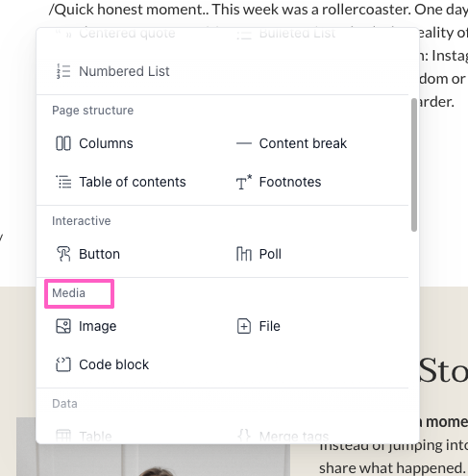Click the Poll chart icon
The width and height of the screenshot is (468, 476).
coord(244,254)
